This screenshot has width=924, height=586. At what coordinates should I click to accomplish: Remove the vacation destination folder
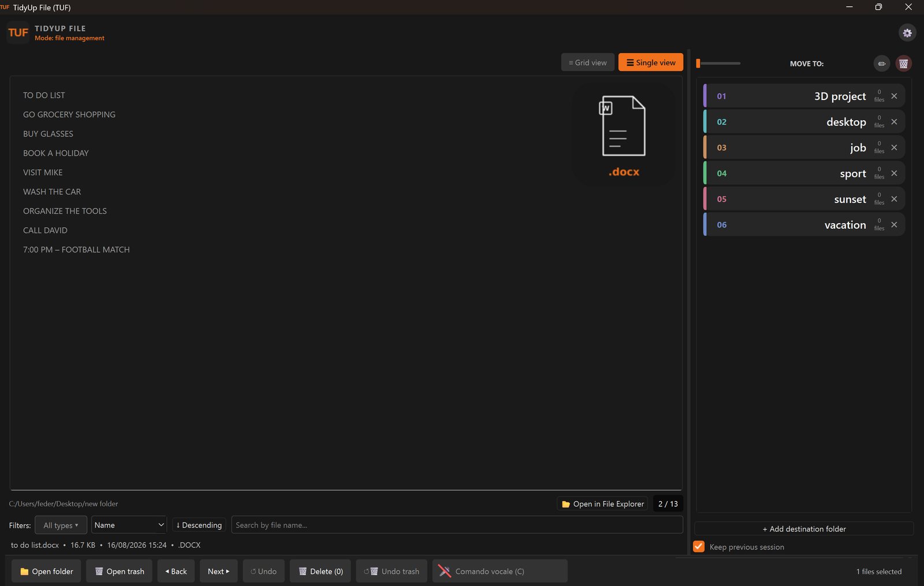(894, 225)
